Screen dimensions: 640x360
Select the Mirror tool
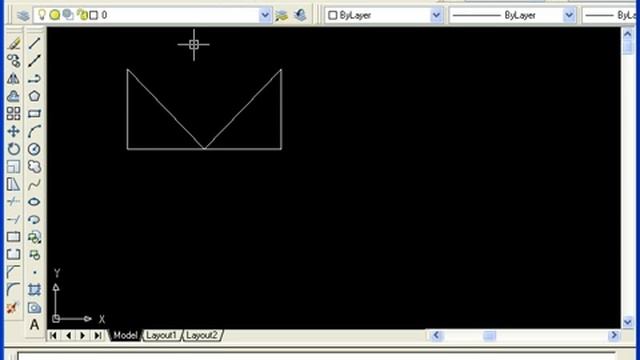13,78
